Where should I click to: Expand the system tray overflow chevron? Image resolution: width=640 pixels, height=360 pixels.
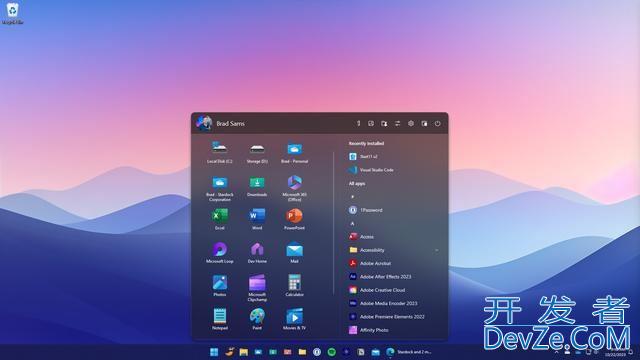(x=556, y=352)
